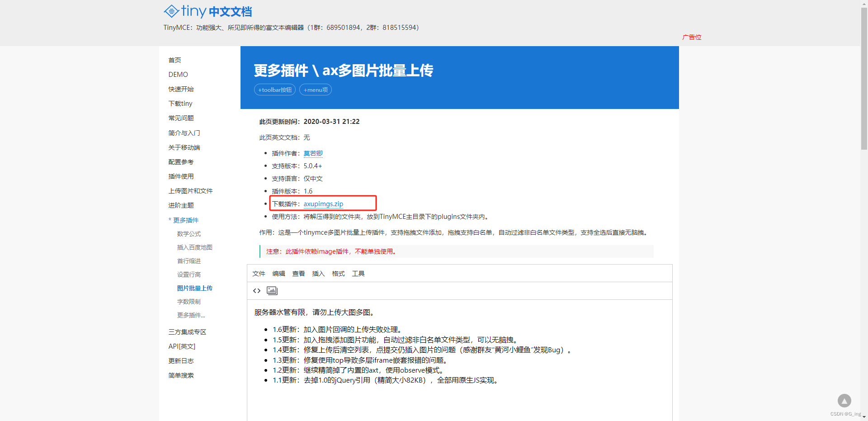This screenshot has height=421, width=868.
Task: Open the 插入 editor menu
Action: tap(318, 274)
